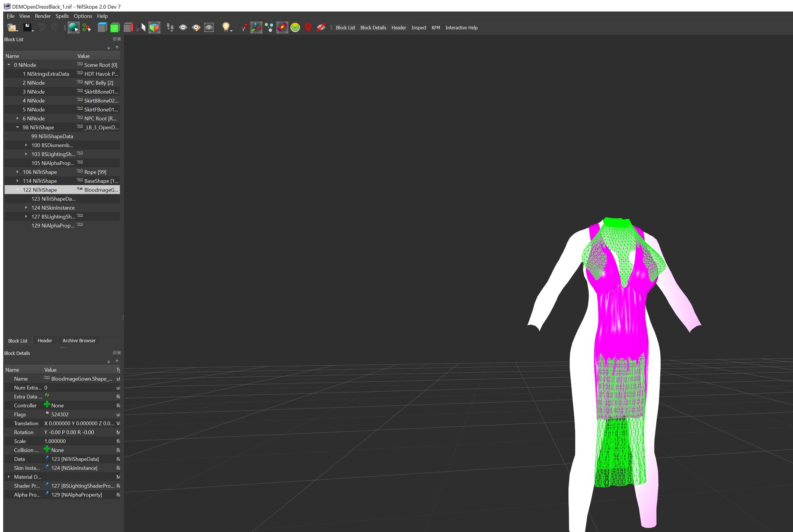
Task: Expand the 103 BSLightingSh... node
Action: [26, 154]
